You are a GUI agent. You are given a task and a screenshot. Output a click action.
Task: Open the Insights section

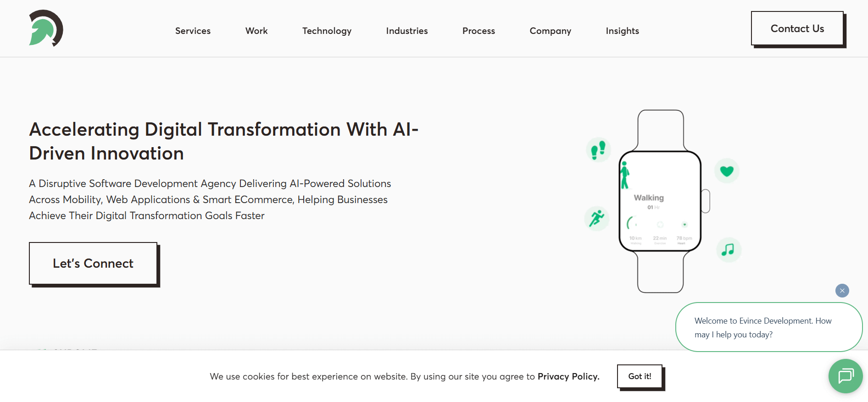pyautogui.click(x=622, y=31)
